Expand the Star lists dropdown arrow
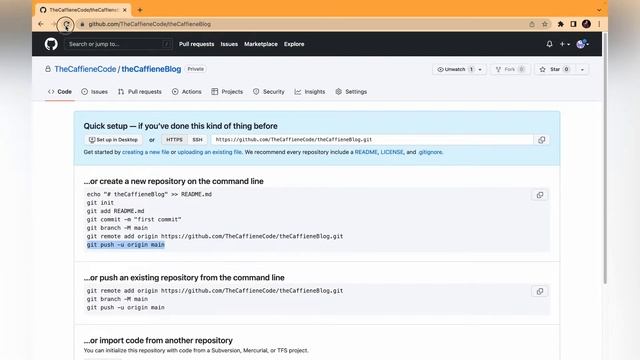The height and width of the screenshot is (360, 640). pyautogui.click(x=582, y=70)
